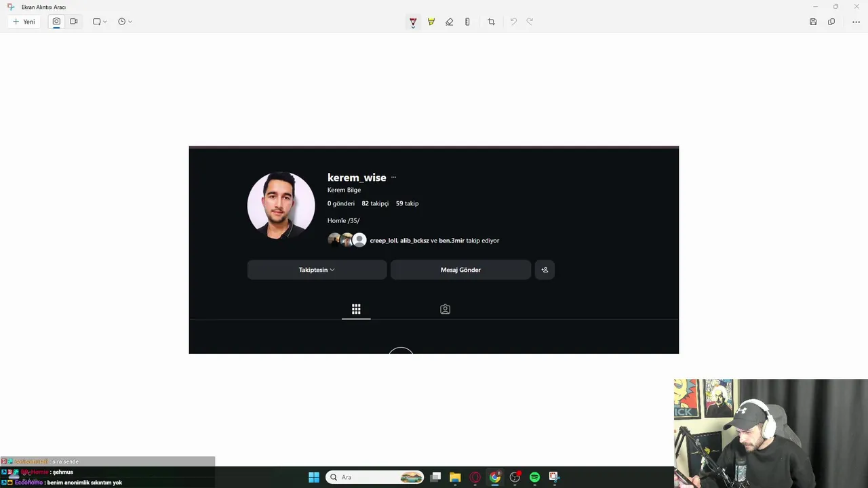Select the image crop tool

coord(491,22)
